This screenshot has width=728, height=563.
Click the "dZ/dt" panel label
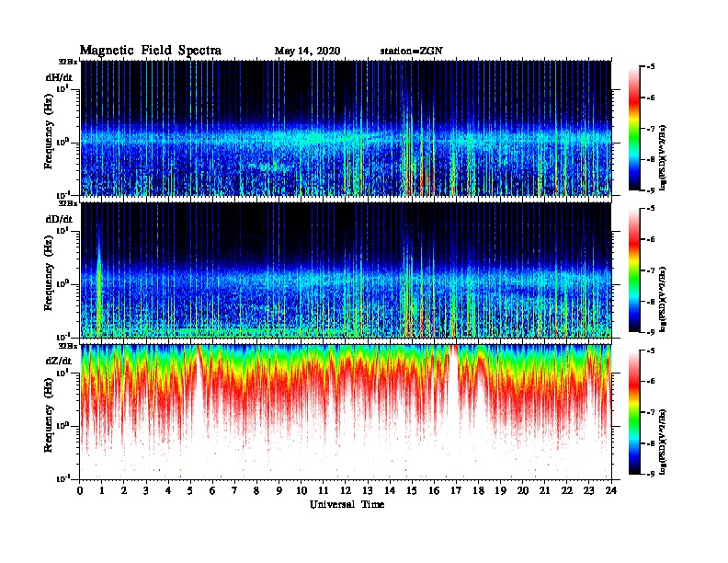tap(59, 361)
